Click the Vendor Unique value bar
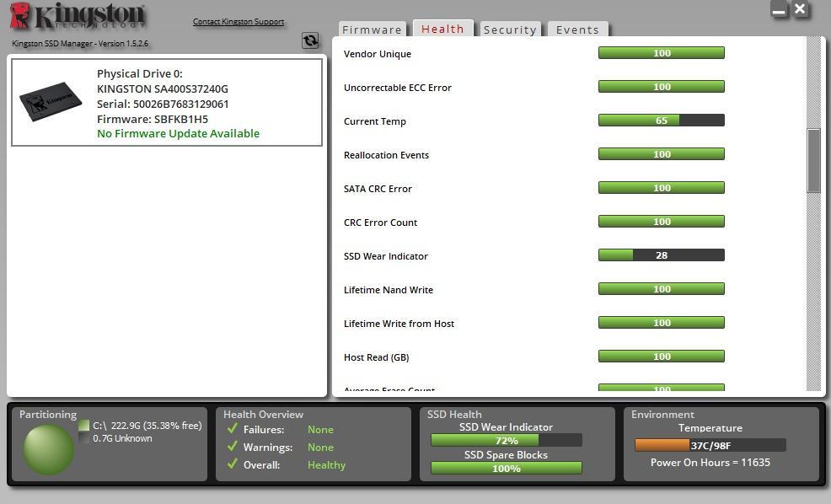831x504 pixels. [x=662, y=53]
